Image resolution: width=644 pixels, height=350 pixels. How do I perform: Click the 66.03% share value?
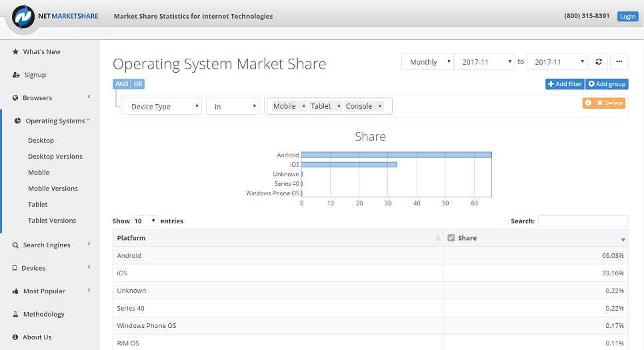click(x=613, y=255)
